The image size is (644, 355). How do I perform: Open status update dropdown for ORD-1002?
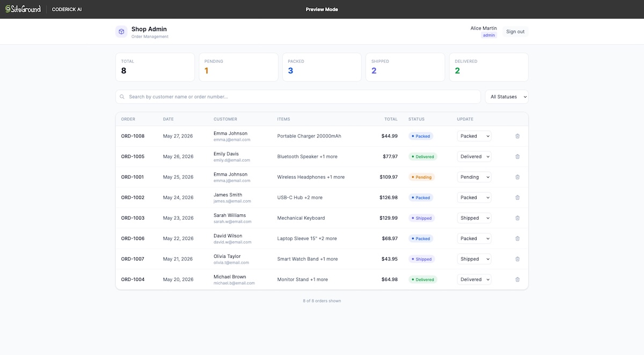pos(474,198)
